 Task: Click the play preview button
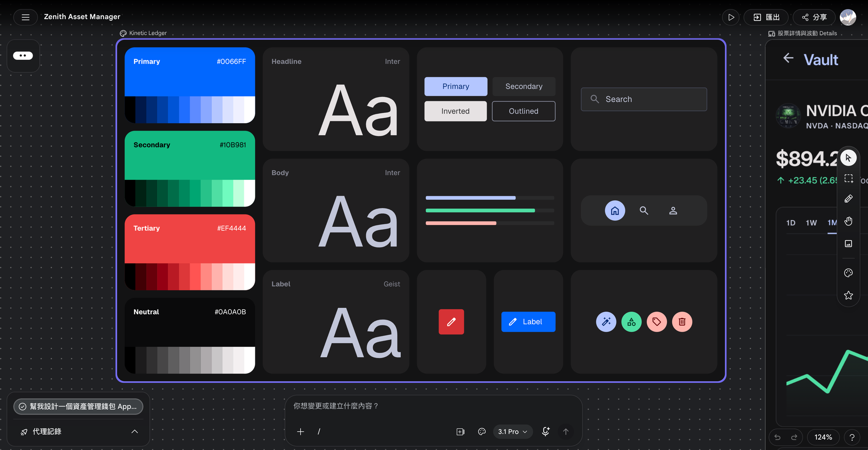coord(731,17)
